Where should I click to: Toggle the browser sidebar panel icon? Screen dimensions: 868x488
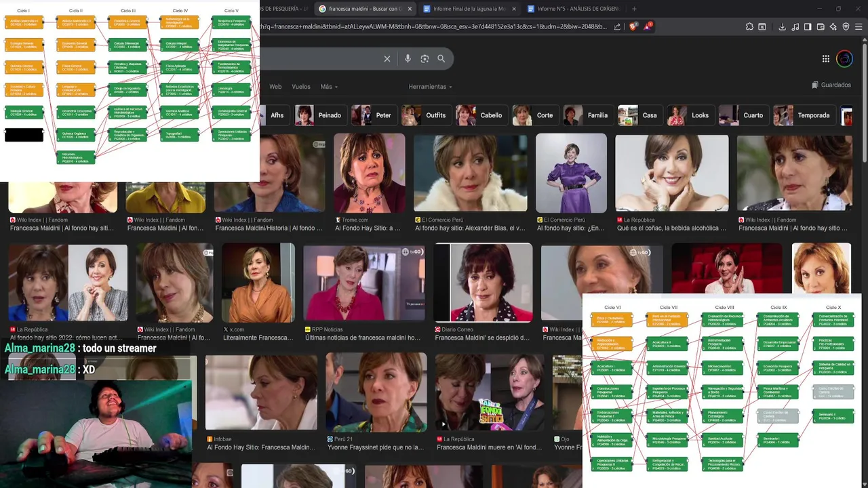(x=808, y=27)
